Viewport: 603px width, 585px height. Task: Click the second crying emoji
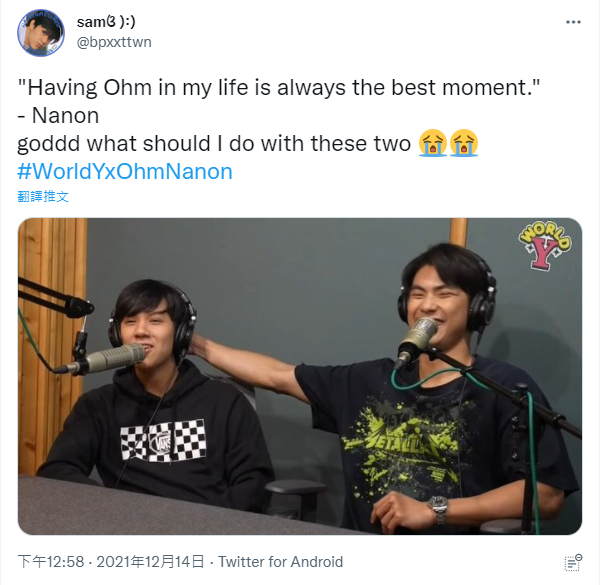pyautogui.click(x=464, y=143)
